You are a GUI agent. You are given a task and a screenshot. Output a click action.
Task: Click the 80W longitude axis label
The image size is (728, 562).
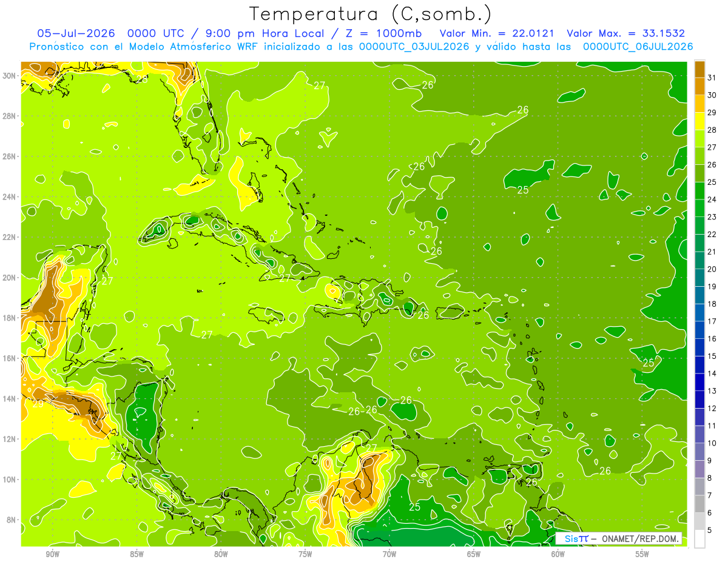221,554
